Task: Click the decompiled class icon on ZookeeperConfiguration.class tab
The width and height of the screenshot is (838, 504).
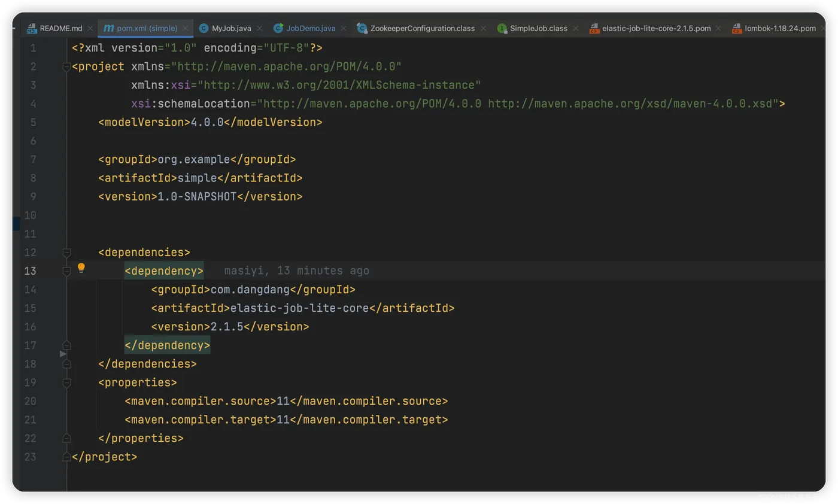Action: (x=362, y=28)
